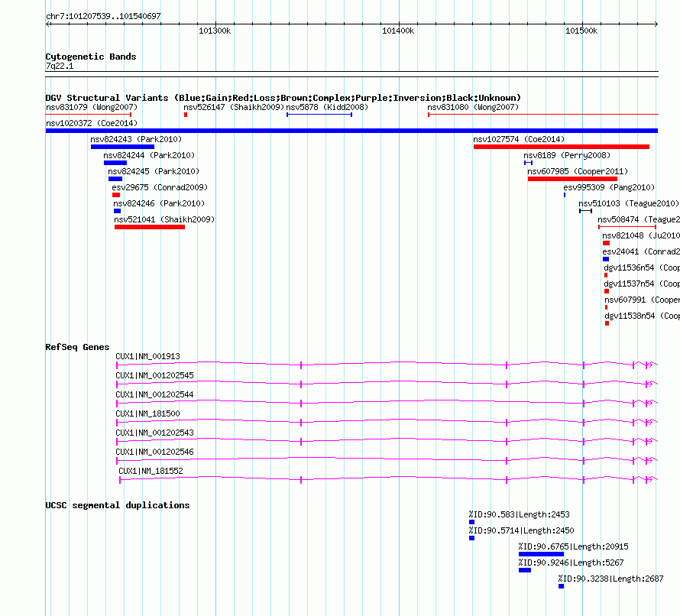Click the %ID:90.583|Length:2453 duplication label
Image resolution: width=680 pixels, height=616 pixels.
(x=519, y=514)
